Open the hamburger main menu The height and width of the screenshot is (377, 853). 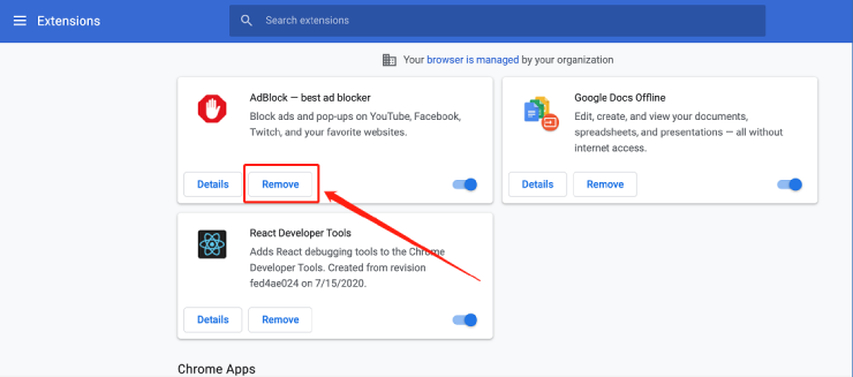(20, 21)
